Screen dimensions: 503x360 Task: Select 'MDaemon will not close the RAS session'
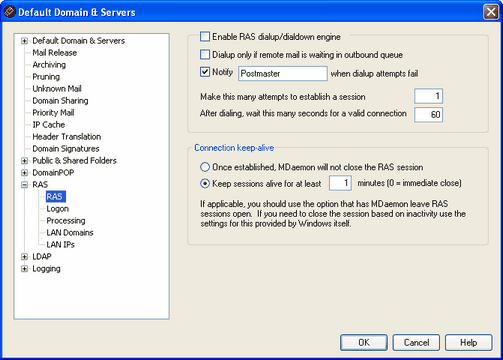205,167
